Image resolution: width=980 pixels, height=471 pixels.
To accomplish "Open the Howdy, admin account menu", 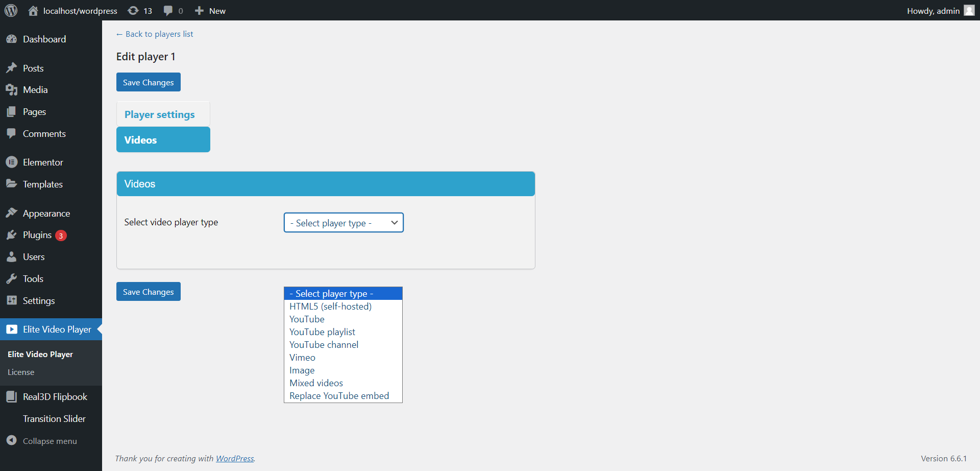I will (x=941, y=11).
